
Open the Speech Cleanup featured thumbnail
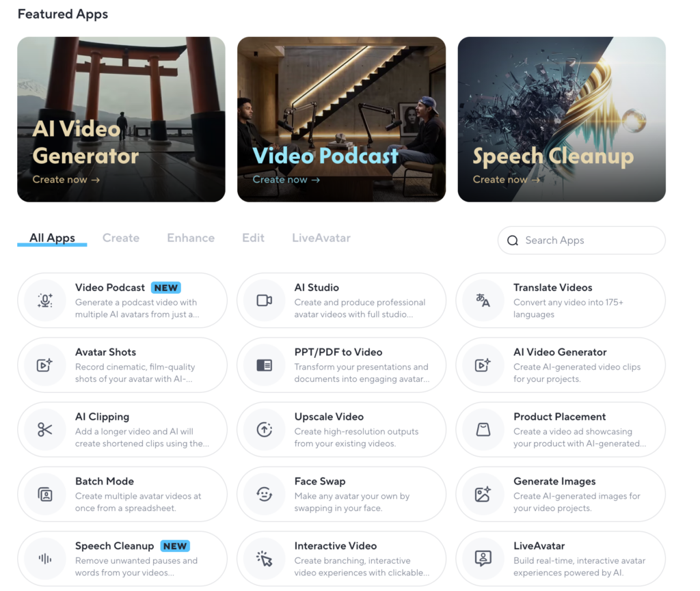point(562,119)
